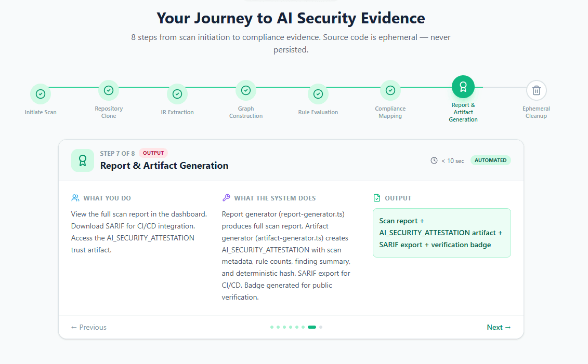Navigate back using the Previous link

(88, 327)
